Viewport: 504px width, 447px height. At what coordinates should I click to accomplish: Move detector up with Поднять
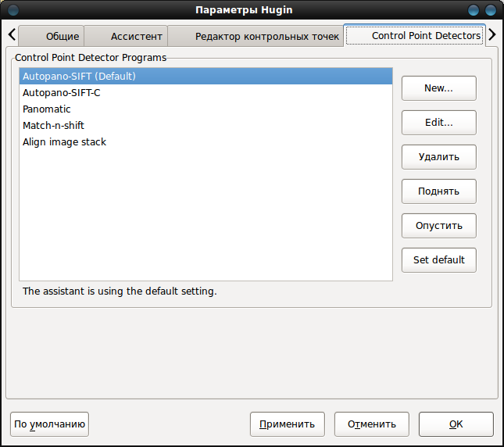438,191
